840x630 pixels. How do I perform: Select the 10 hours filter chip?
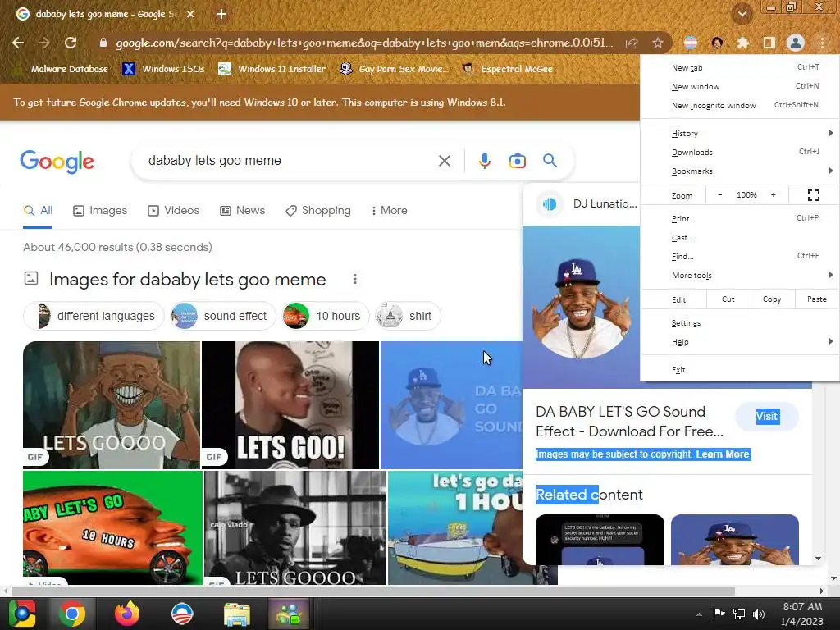[325, 316]
